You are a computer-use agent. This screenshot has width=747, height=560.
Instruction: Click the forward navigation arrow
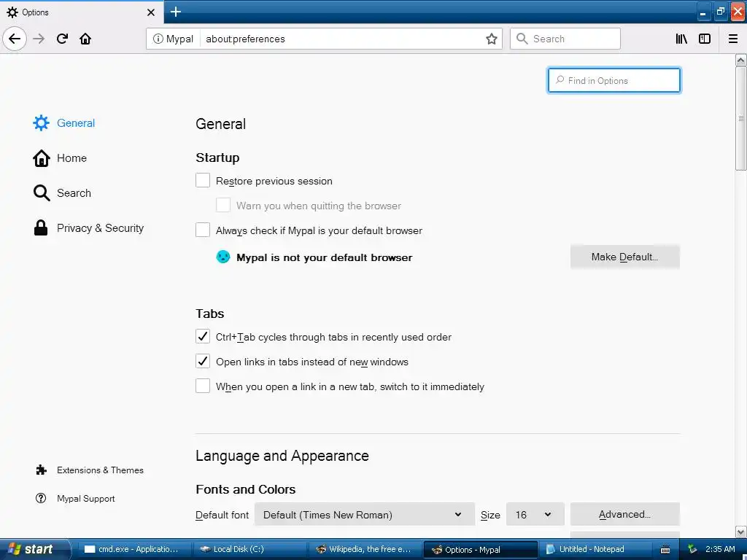pyautogui.click(x=39, y=39)
